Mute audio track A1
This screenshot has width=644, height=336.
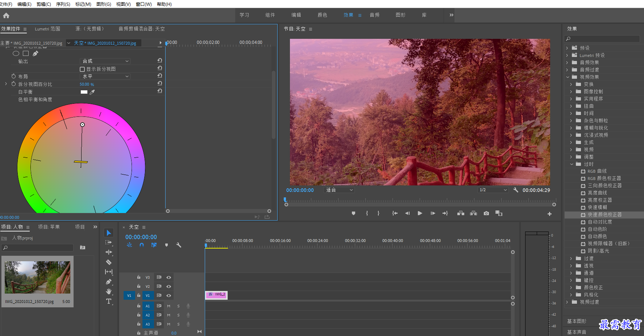169,306
